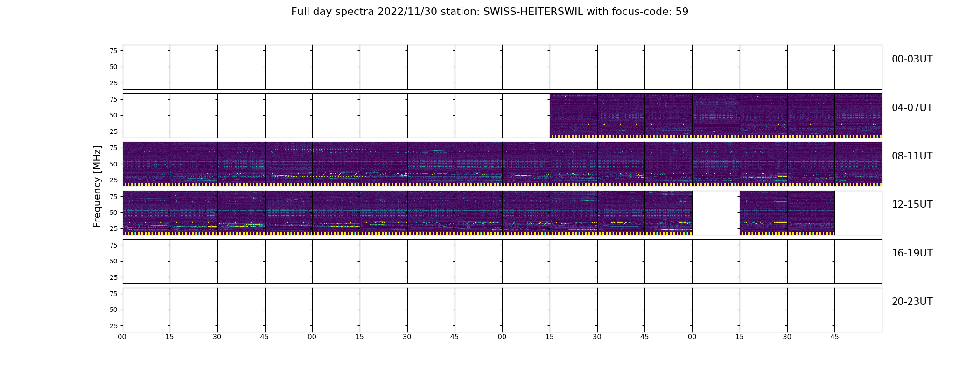Click the 25 tick label of 04-07UT row
Image resolution: width=980 pixels, height=373 pixels.
click(x=113, y=131)
